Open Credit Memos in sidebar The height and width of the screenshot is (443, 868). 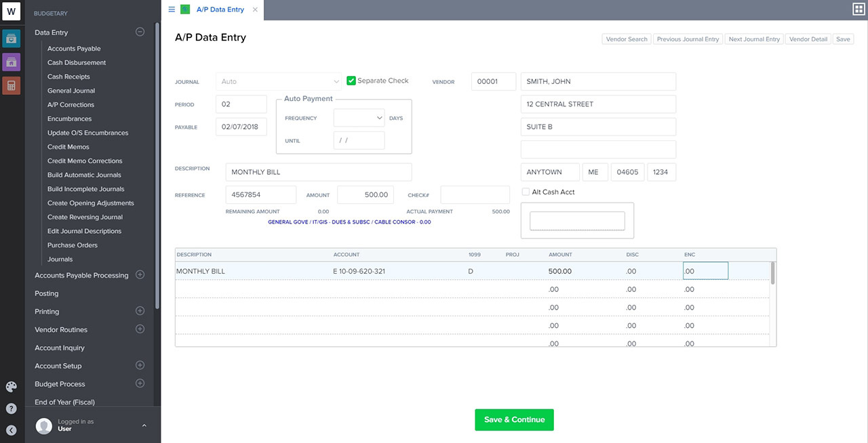[68, 147]
